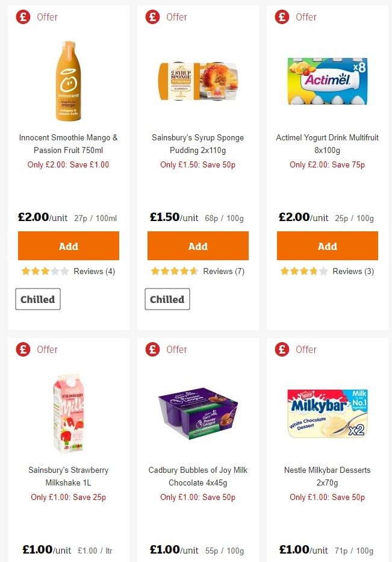Image resolution: width=392 pixels, height=562 pixels.
Task: Click the £ Offer icon on Actimel Yogurt Drink
Action: click(282, 17)
